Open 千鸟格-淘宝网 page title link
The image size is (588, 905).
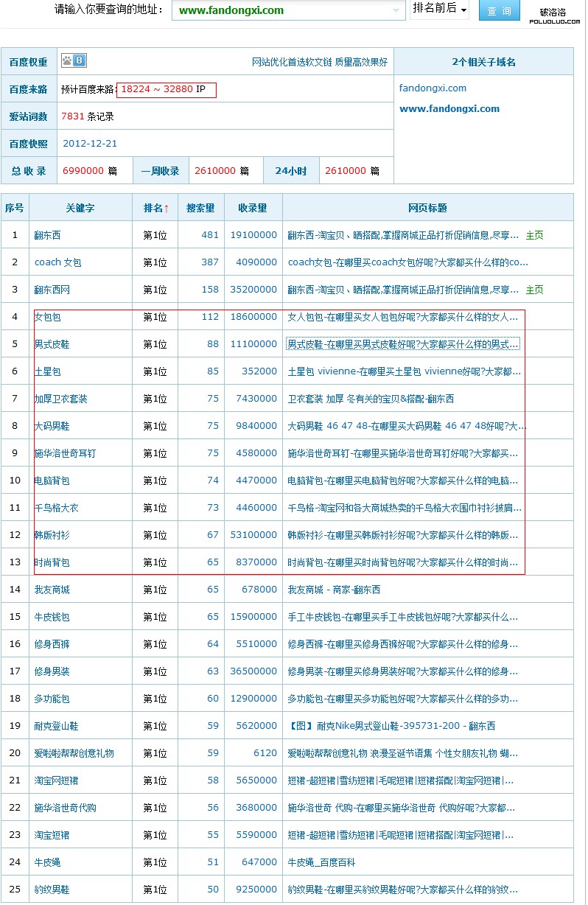pyautogui.click(x=405, y=508)
